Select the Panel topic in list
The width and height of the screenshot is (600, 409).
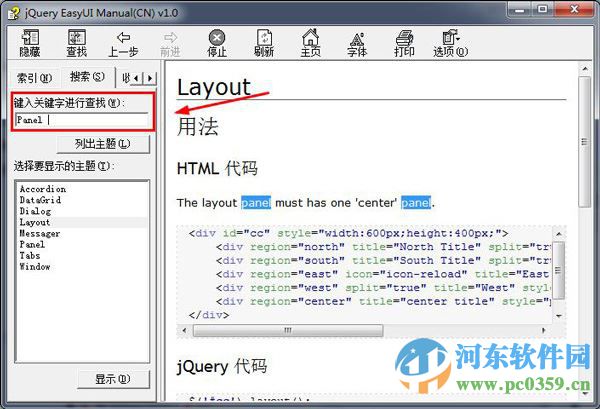pyautogui.click(x=32, y=244)
